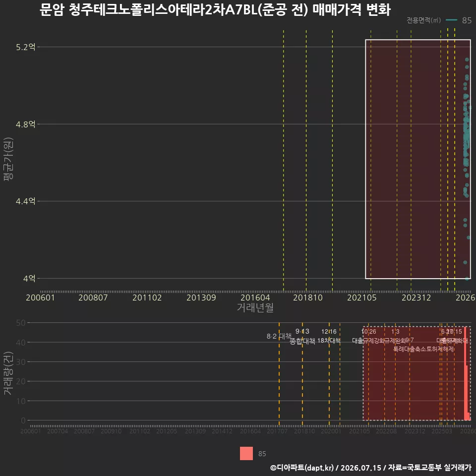Click 201412 on the volume chart x-axis

coord(222,431)
